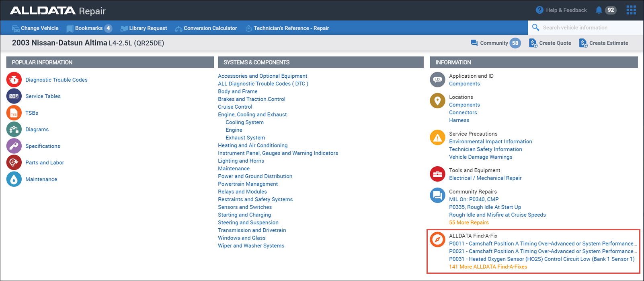Open the Parts and Labor icon

pyautogui.click(x=14, y=163)
